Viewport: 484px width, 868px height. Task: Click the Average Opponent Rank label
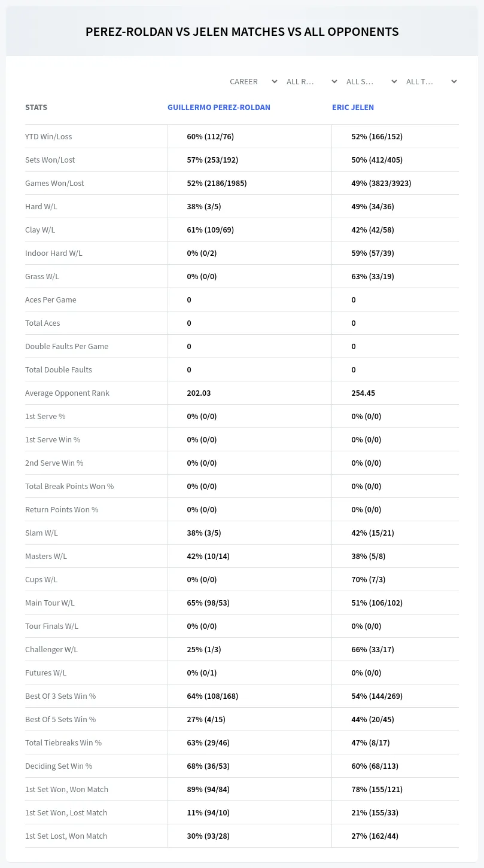click(67, 393)
